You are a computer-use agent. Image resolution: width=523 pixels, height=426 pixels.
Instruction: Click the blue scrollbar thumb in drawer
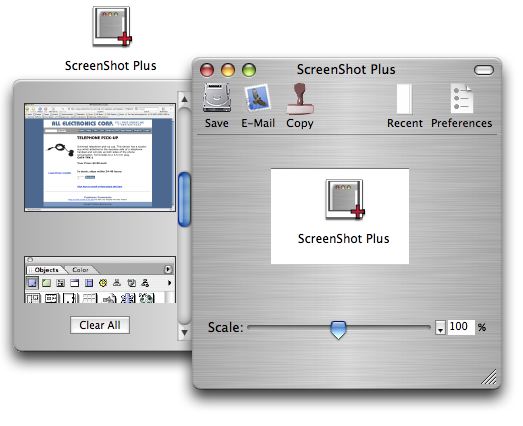coord(184,199)
